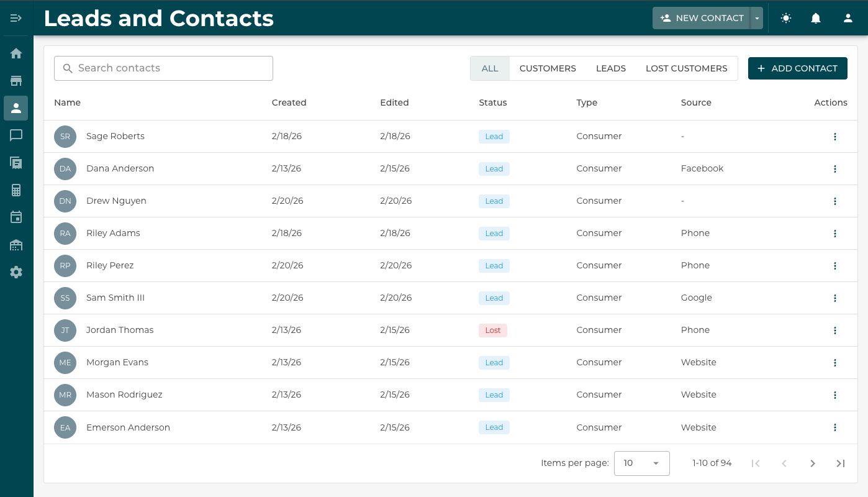Go to next page with chevron arrow
The width and height of the screenshot is (868, 497).
812,463
